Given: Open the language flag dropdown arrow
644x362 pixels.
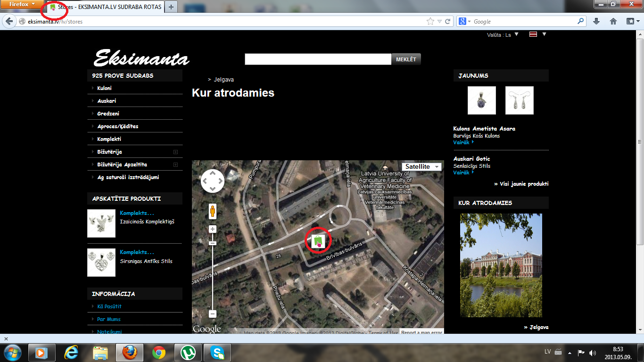Looking at the screenshot, I should pos(544,34).
